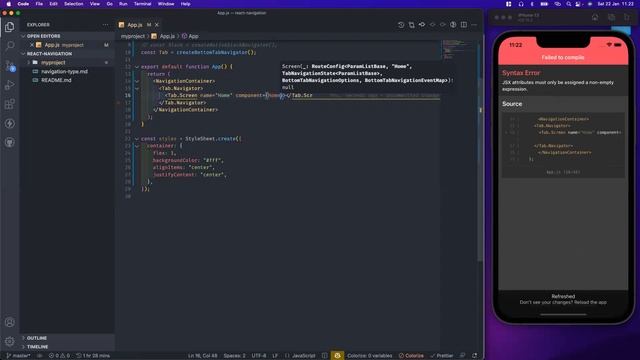Click App.js in the breadcrumb
This screenshot has width=640, height=360.
tap(167, 36)
